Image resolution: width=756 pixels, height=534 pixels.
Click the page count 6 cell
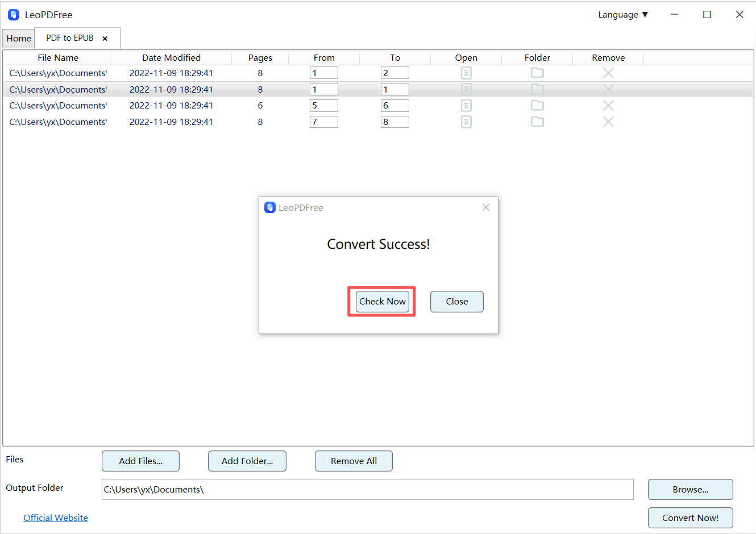click(260, 106)
